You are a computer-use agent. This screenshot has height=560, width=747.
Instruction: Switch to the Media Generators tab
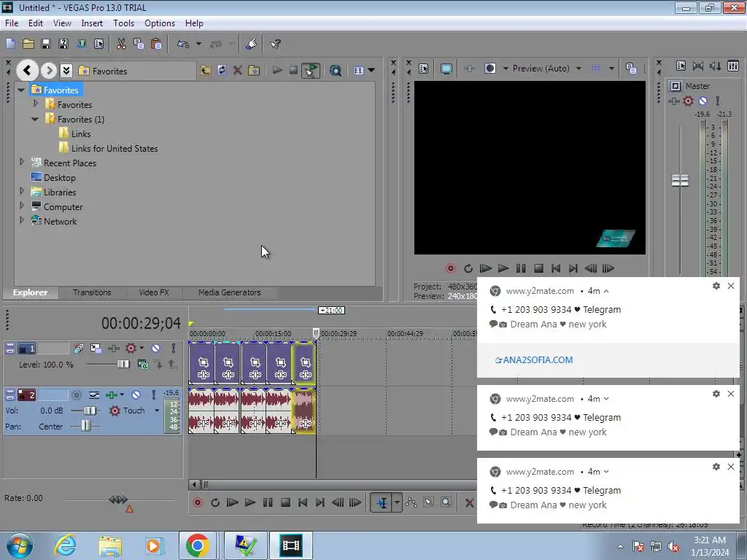tap(230, 292)
